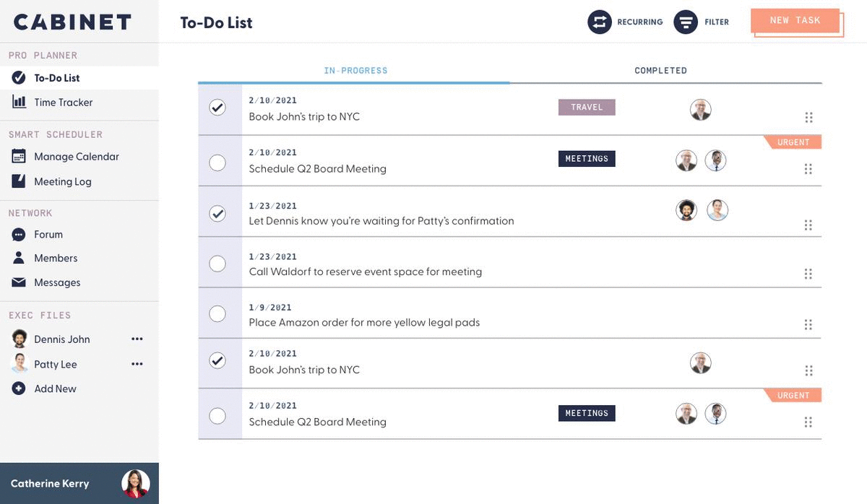Switch to the Completed tab
The width and height of the screenshot is (867, 504).
click(660, 71)
